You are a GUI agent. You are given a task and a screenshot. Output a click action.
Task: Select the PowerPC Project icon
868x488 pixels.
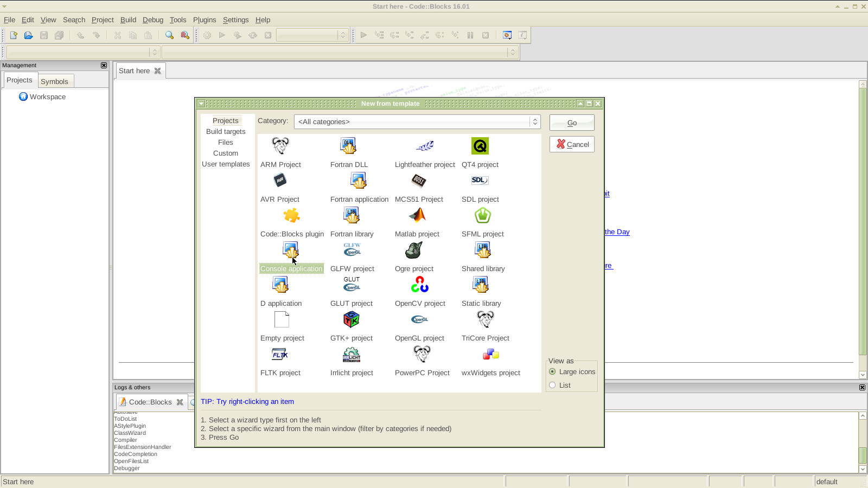coord(422,354)
